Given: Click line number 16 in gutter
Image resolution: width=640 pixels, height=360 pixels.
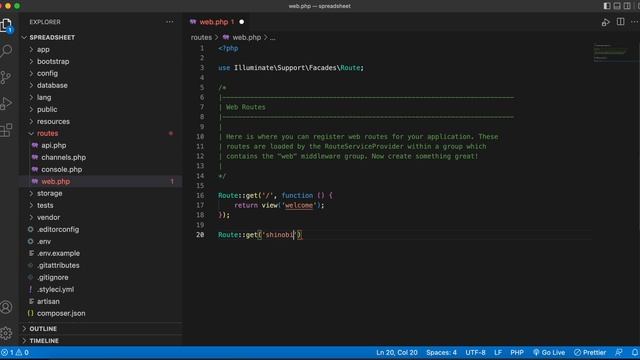Looking at the screenshot, I should (x=200, y=196).
